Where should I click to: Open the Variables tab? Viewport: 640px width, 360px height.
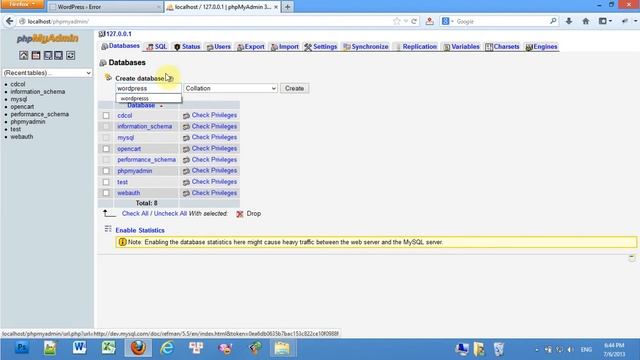point(461,47)
